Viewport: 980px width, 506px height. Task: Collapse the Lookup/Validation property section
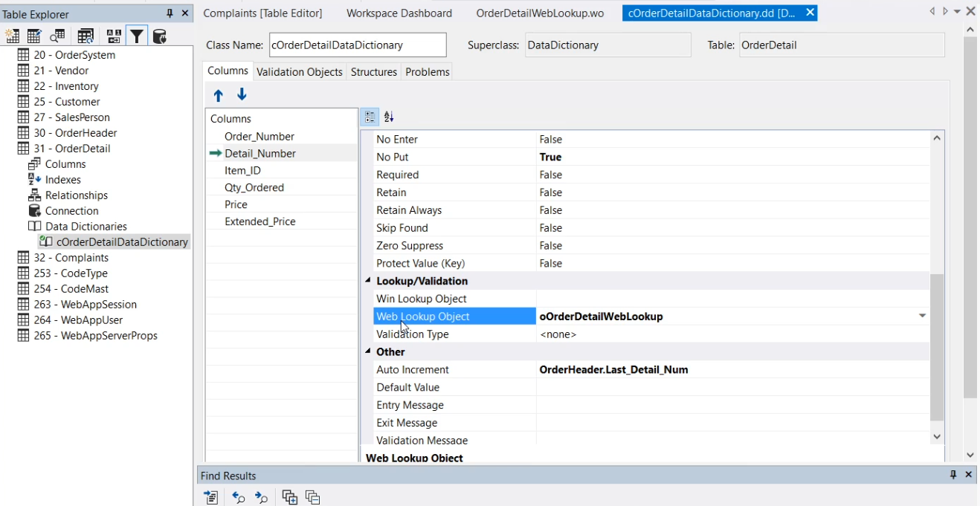point(368,281)
